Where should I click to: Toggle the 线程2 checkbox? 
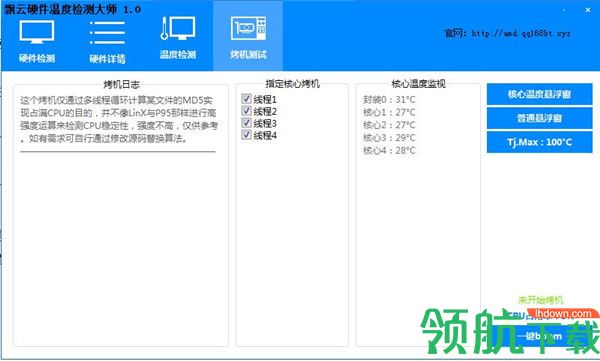pos(246,111)
